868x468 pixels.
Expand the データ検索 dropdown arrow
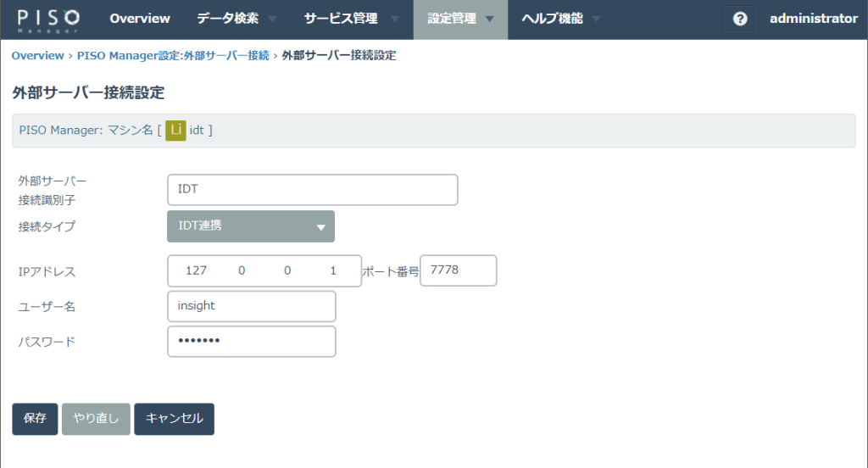coord(272,19)
